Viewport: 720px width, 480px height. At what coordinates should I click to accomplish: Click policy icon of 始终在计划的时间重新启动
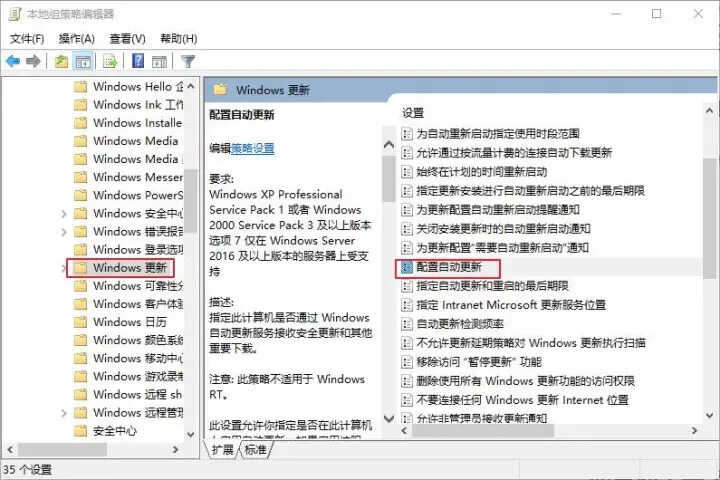406,172
